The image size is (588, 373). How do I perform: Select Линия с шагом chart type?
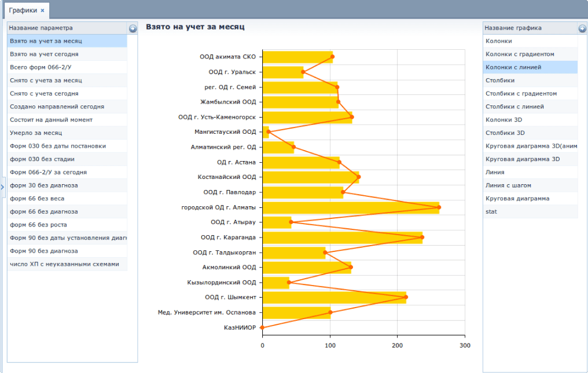(530, 185)
